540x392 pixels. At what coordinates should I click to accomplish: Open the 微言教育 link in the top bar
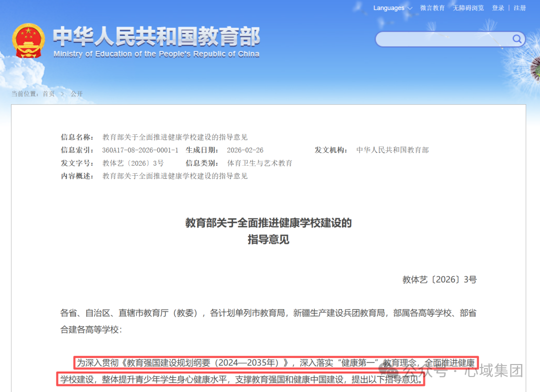pos(432,8)
